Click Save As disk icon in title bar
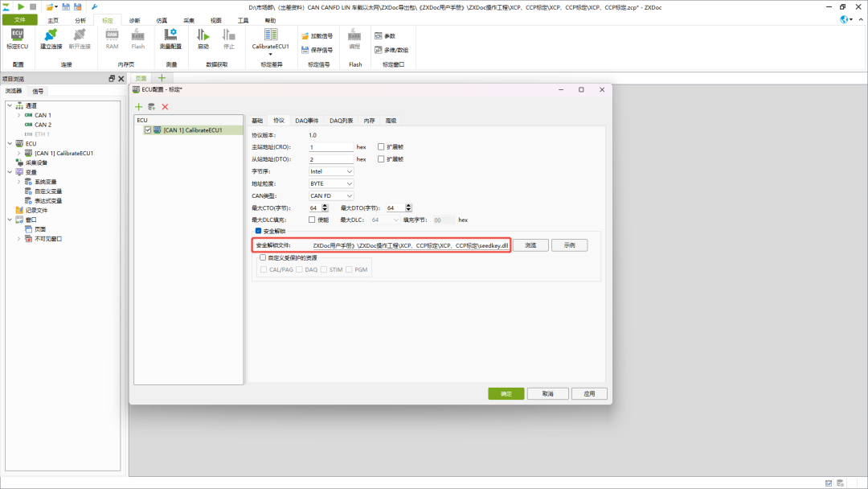The image size is (868, 489). (78, 7)
